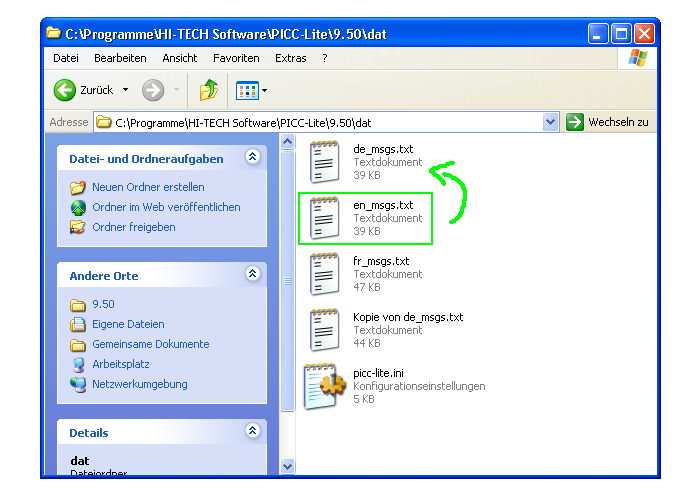This screenshot has height=500, width=700.
Task: Collapse the Datei- und Ordneraufgaben panel
Action: [252, 157]
